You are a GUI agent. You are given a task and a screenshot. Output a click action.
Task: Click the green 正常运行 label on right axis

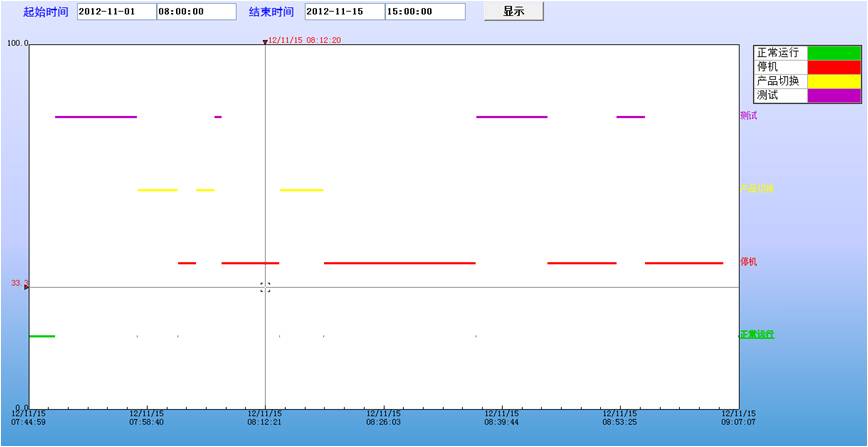pyautogui.click(x=756, y=334)
